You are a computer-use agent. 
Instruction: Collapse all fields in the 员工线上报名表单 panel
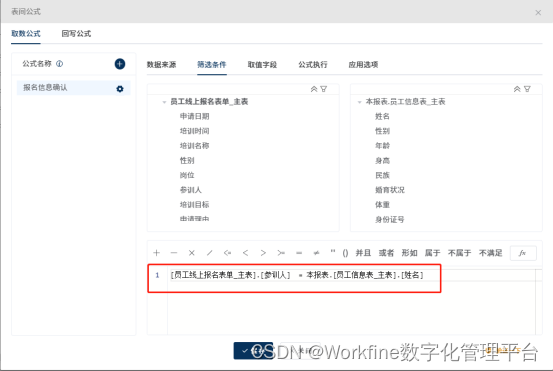tap(314, 89)
